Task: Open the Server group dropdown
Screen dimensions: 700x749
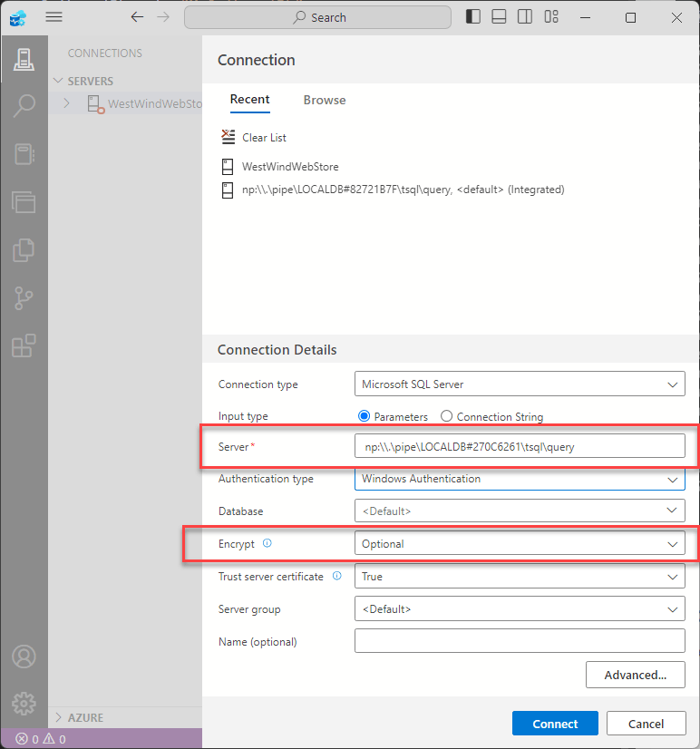Action: [520, 608]
